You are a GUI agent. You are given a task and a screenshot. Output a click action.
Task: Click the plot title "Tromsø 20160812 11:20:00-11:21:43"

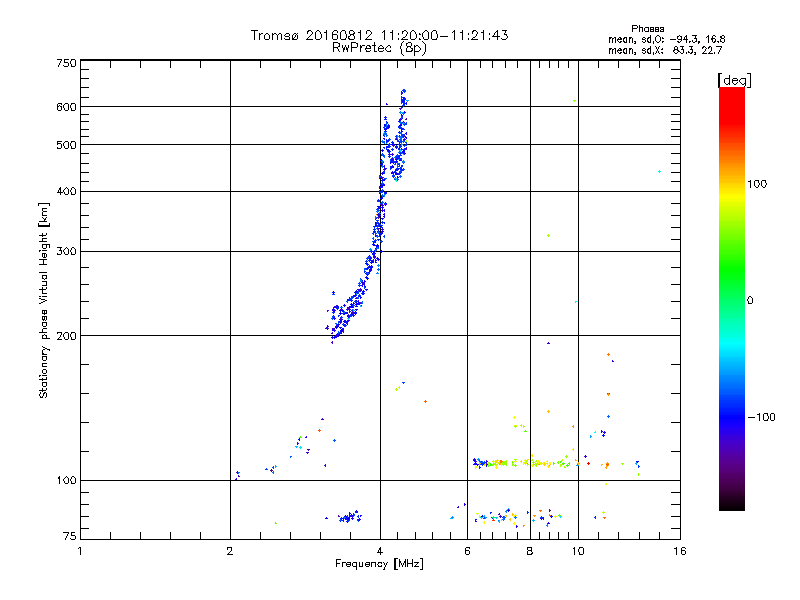[x=379, y=35]
